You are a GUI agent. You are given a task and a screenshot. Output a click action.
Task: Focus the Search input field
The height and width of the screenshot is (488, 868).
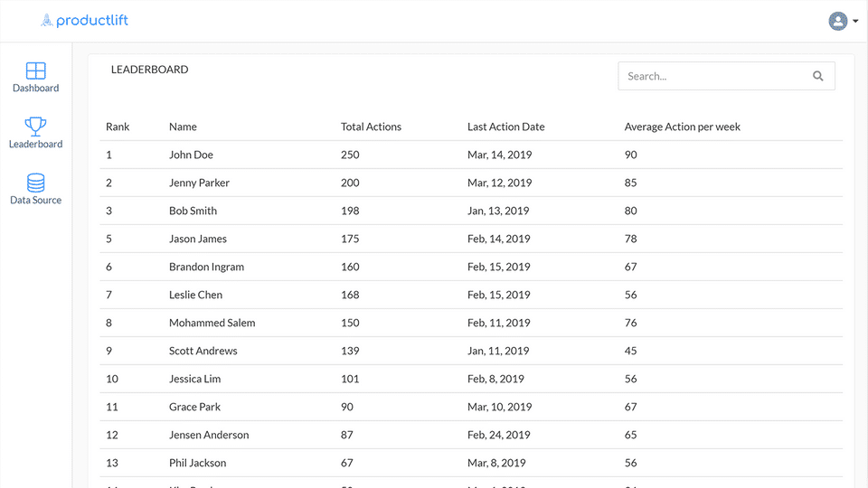(x=726, y=76)
